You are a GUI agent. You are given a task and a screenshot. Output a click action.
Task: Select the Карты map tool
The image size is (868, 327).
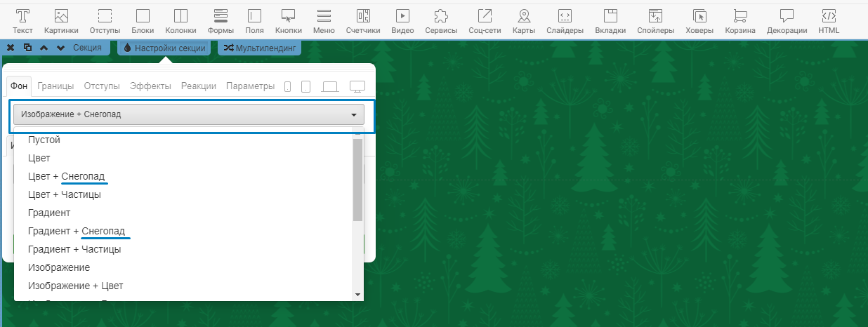point(524,21)
